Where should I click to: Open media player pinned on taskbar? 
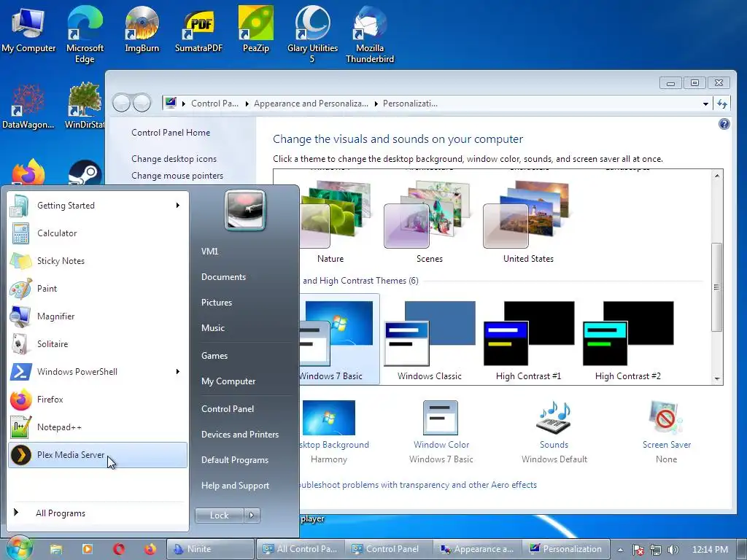pos(88,549)
